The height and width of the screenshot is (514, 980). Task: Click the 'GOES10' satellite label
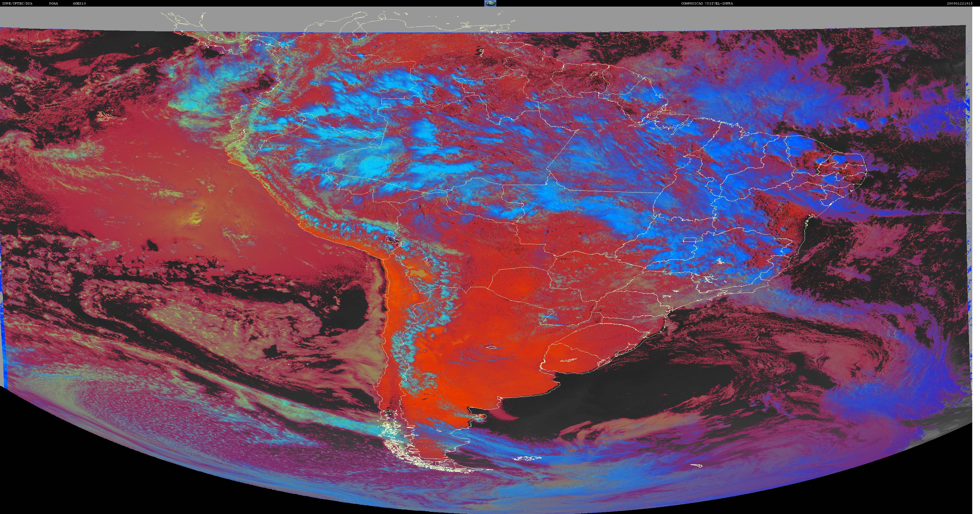coord(79,3)
